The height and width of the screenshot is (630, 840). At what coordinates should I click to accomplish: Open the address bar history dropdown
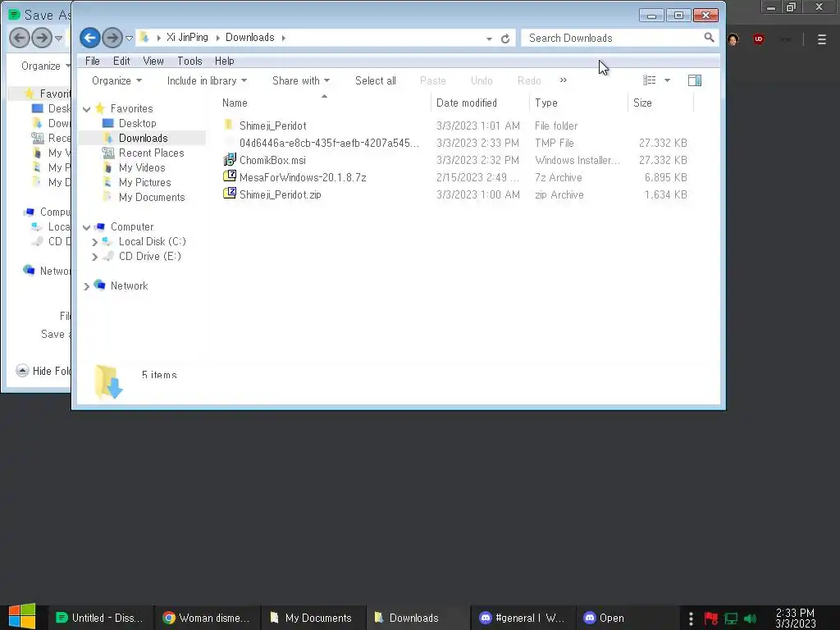(489, 39)
